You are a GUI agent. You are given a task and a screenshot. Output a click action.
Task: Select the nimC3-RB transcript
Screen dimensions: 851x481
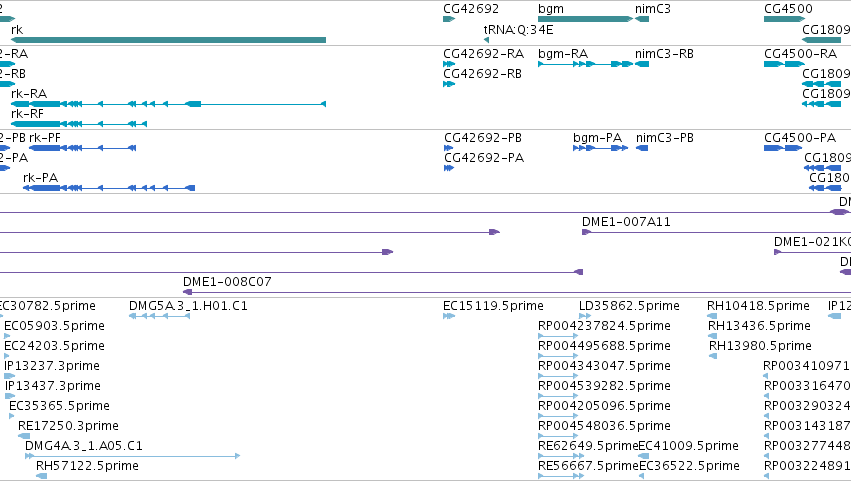[642, 64]
